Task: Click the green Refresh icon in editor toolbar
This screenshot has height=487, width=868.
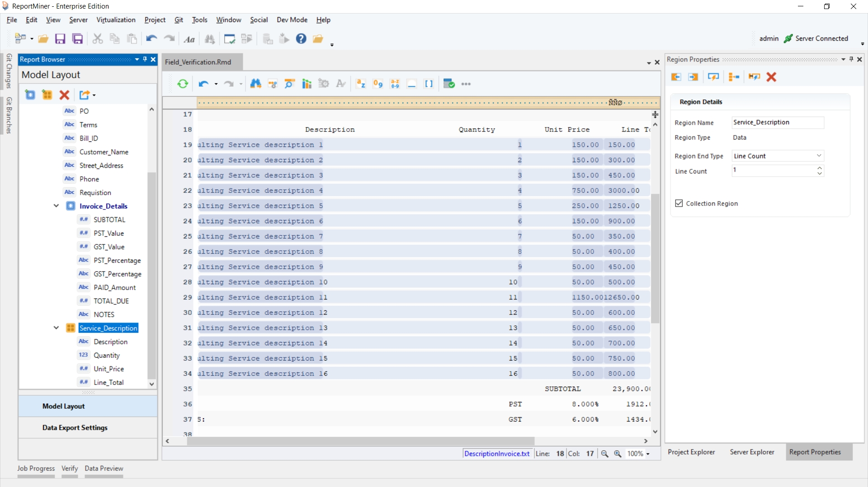Action: [183, 84]
